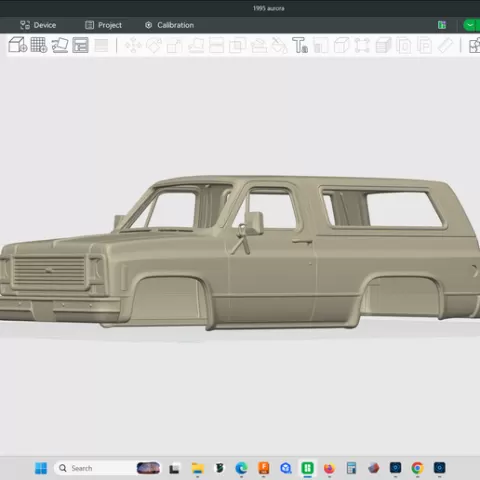Select the Scale tool
The width and height of the screenshot is (480, 480).
click(175, 46)
